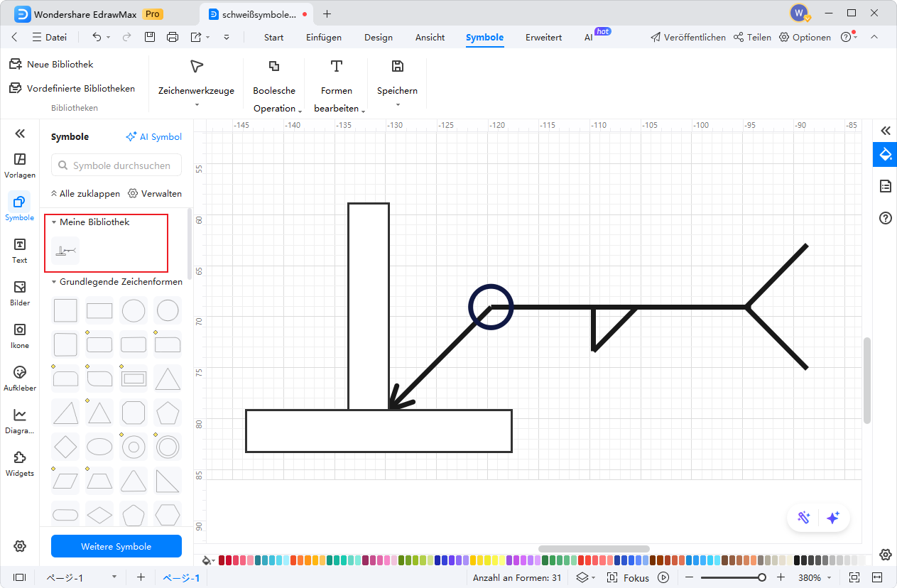Open the Design ribbon tab

[379, 38]
